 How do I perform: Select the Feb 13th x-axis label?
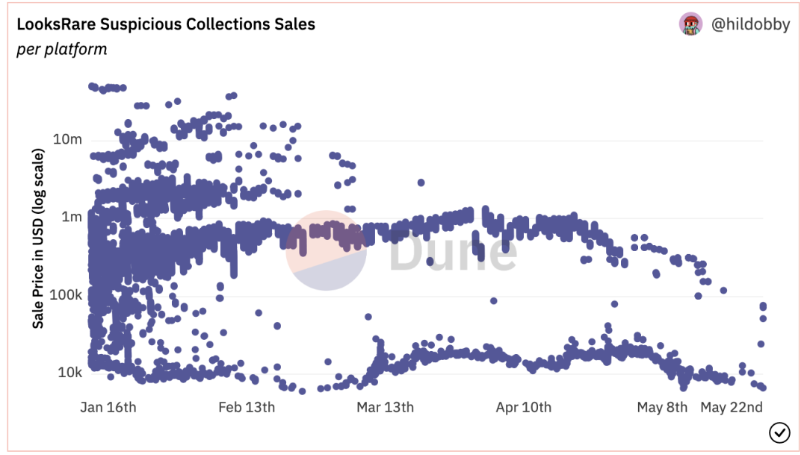pos(247,407)
